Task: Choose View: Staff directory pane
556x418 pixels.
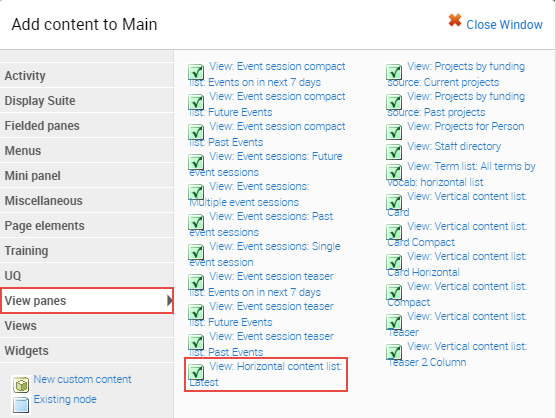Action: click(454, 146)
